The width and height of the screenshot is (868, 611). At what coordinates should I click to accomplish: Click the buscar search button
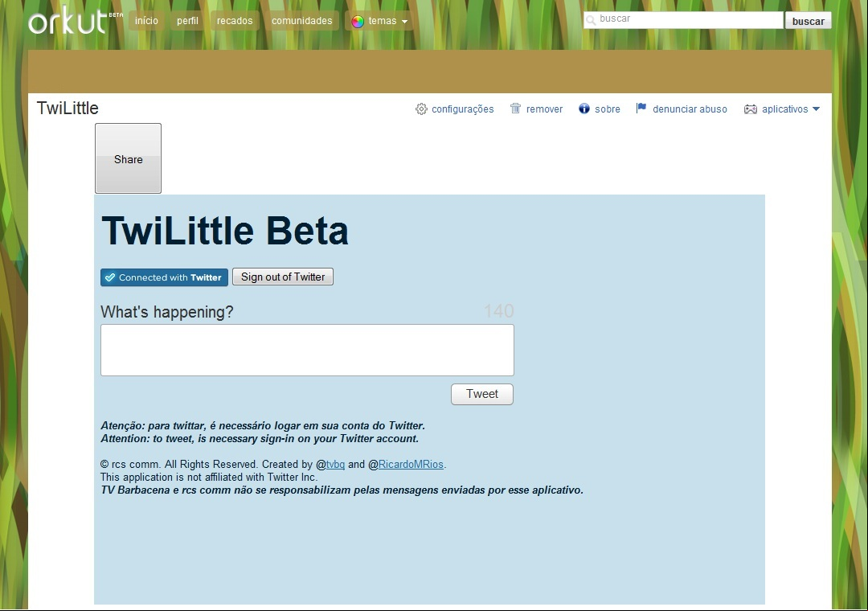[x=809, y=21]
